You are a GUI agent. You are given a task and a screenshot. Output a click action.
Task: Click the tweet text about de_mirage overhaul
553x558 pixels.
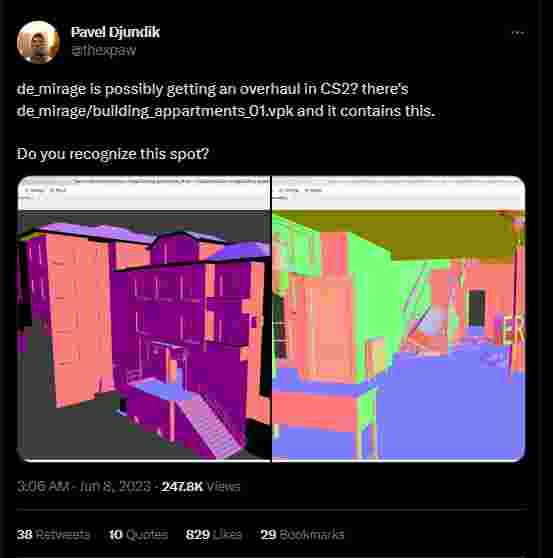point(226,100)
